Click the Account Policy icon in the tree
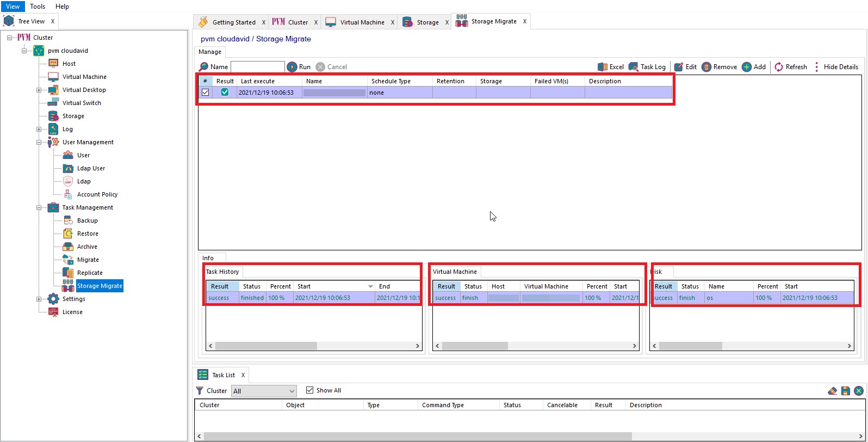Viewport: 868px width, 442px height. click(x=68, y=194)
